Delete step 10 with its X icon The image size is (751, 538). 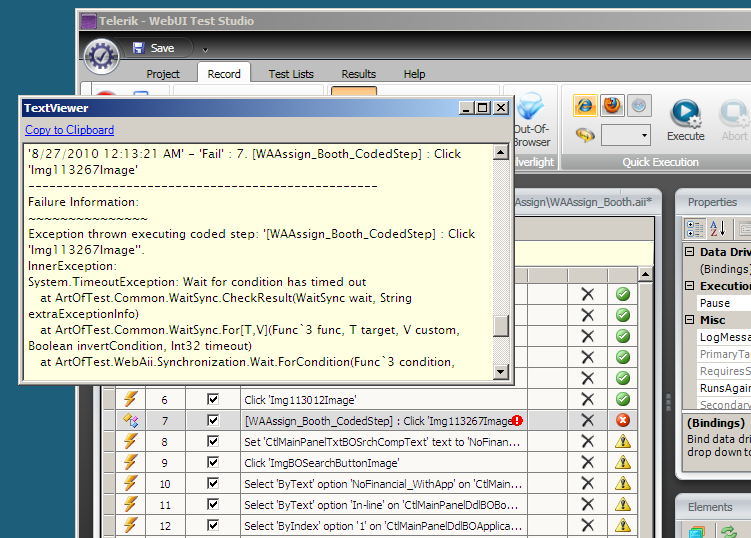(x=587, y=483)
